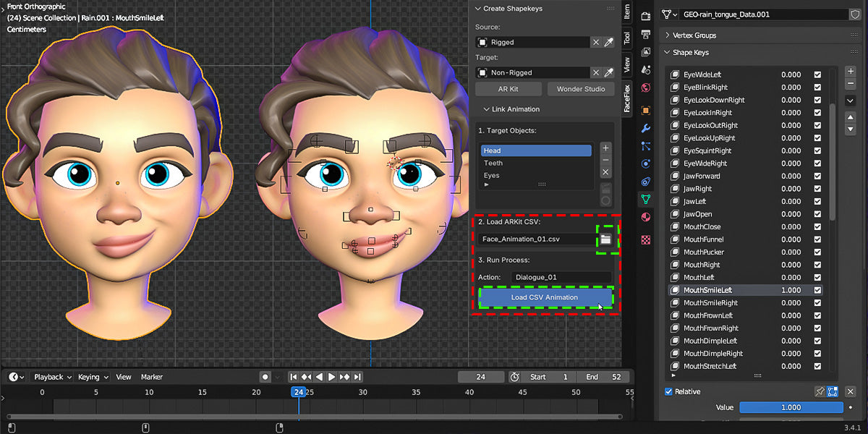The height and width of the screenshot is (434, 868).
Task: Clear the Non-Rigged target with X icon
Action: [x=596, y=72]
